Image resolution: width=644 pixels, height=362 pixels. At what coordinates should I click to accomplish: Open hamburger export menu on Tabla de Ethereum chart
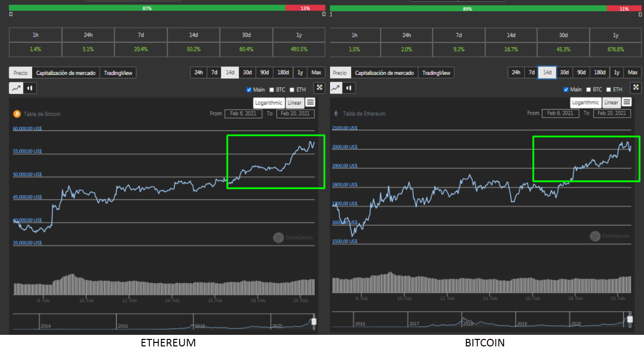point(626,102)
